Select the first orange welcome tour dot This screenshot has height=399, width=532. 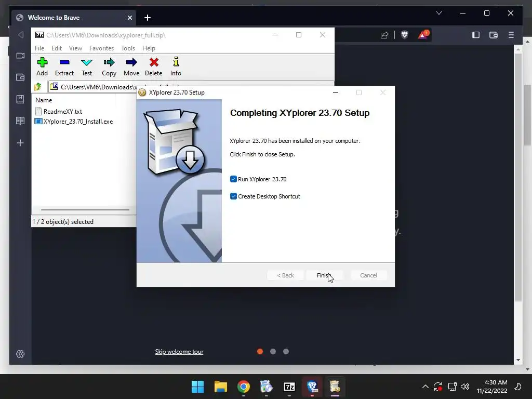[260, 352]
